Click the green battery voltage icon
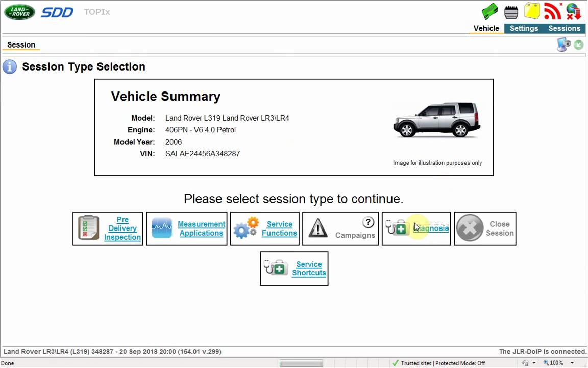Screen dimensions: 588x368 (490, 12)
